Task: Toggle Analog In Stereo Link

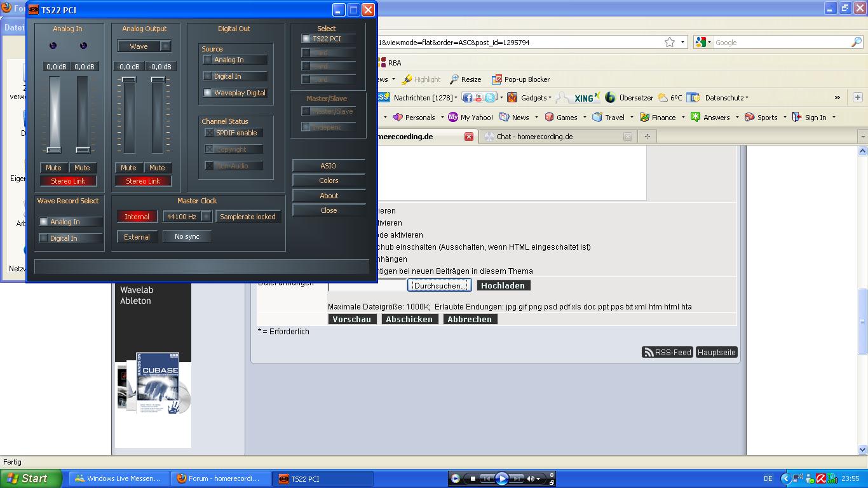Action: 68,181
